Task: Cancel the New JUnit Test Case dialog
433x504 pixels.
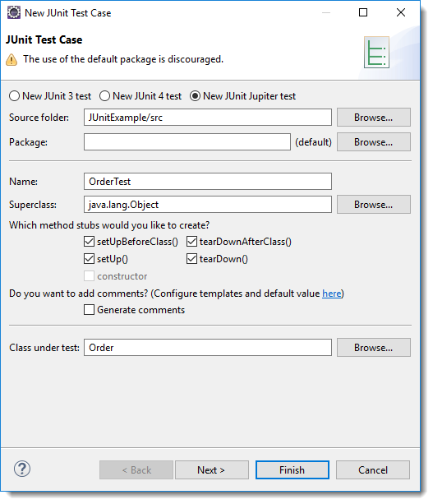Action: pos(373,470)
